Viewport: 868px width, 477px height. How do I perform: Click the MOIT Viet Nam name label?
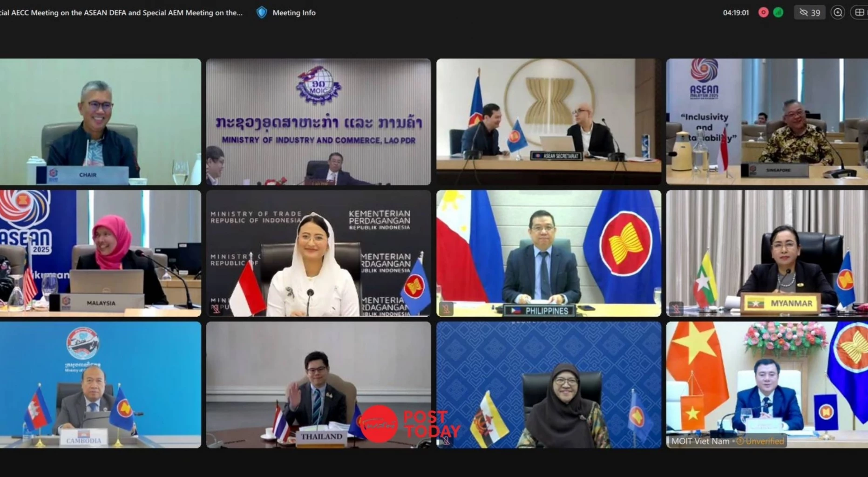[700, 441]
